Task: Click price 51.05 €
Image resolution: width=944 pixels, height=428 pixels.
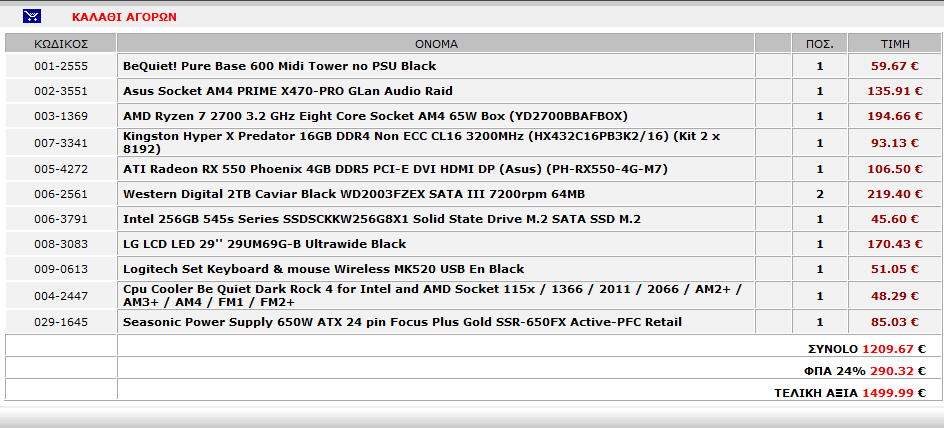Action: (895, 270)
